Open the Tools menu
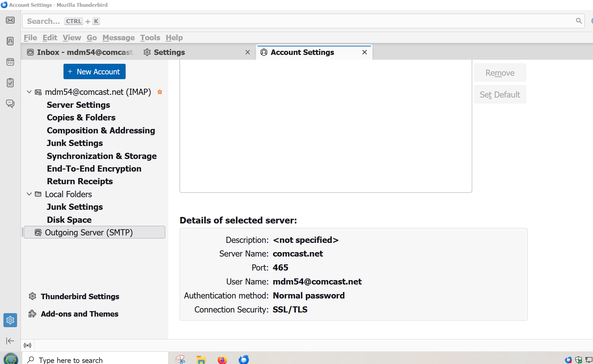The height and width of the screenshot is (364, 593). pyautogui.click(x=150, y=38)
